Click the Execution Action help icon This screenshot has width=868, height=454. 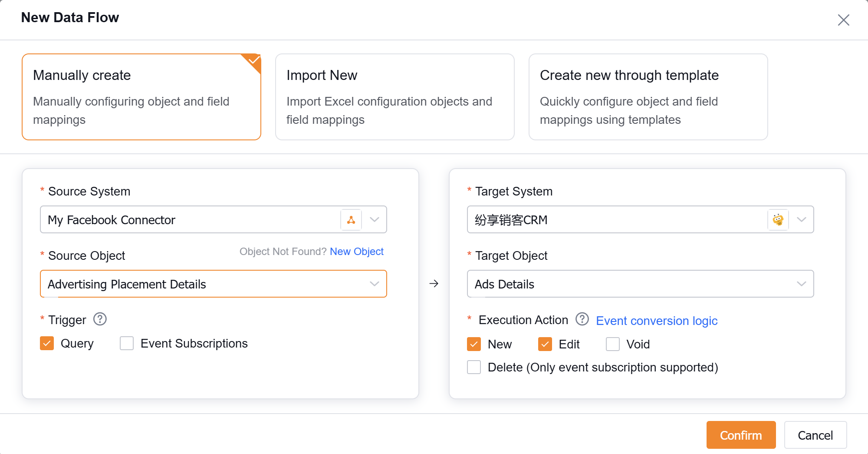click(582, 319)
